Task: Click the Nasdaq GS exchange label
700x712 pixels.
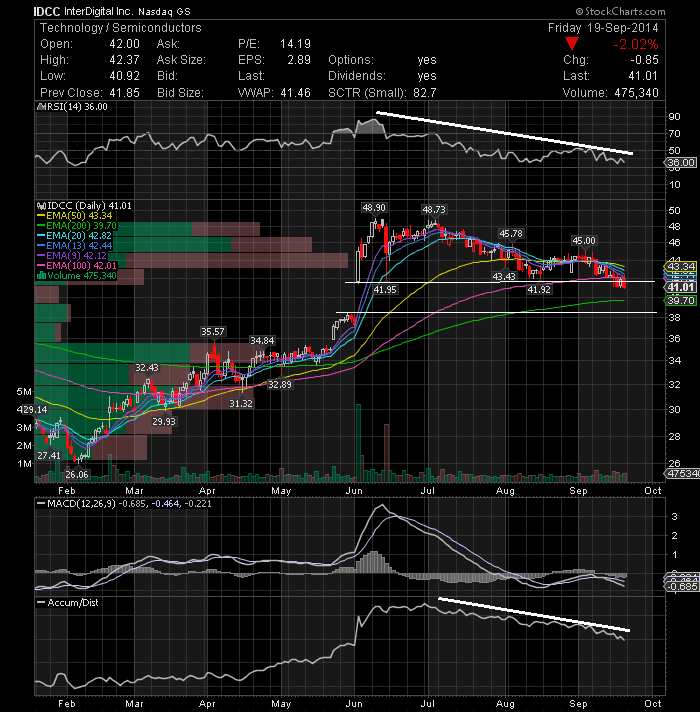Action: coord(164,12)
